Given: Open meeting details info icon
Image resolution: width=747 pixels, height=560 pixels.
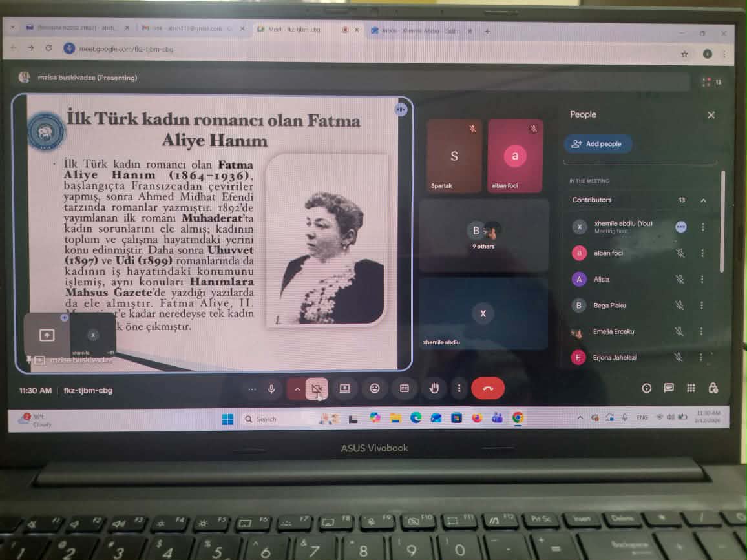Looking at the screenshot, I should (646, 388).
